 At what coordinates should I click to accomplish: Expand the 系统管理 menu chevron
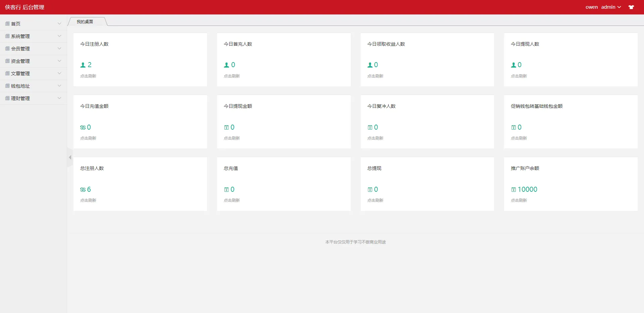point(59,36)
